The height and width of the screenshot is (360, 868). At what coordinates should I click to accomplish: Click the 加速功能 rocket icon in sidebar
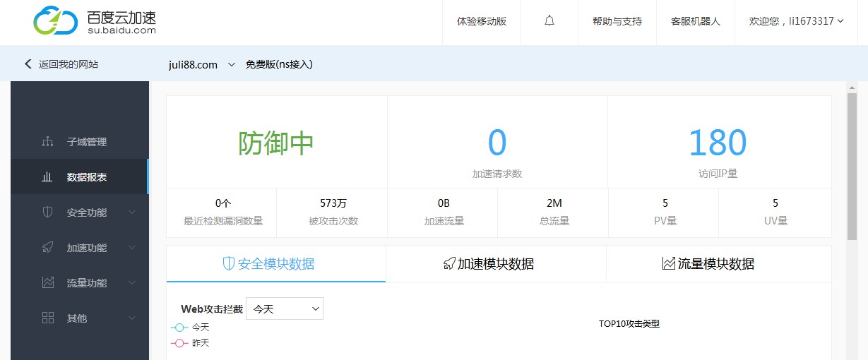pyautogui.click(x=48, y=248)
